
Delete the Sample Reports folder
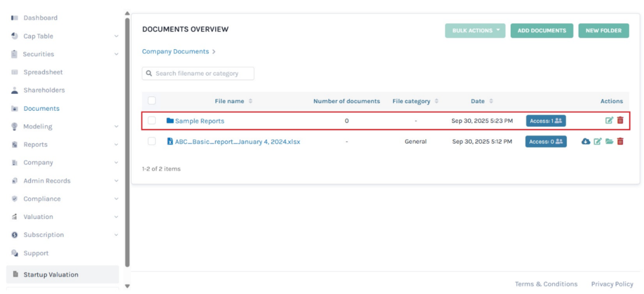(620, 121)
